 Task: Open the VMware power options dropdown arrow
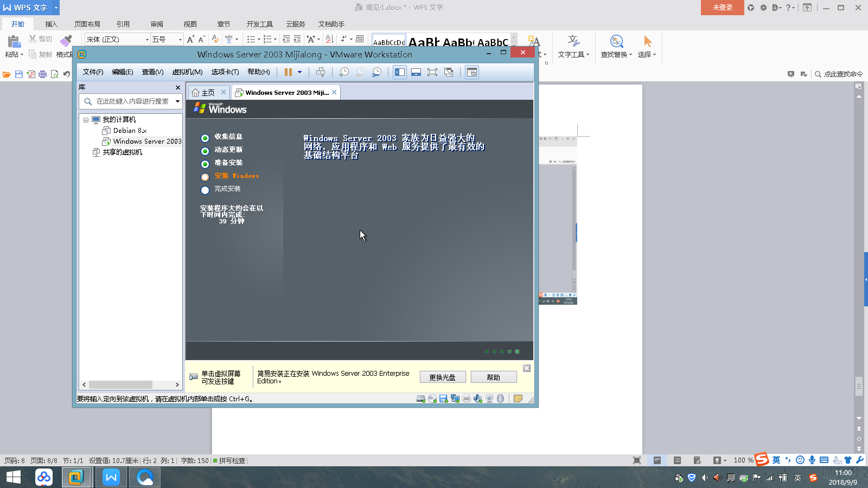299,72
